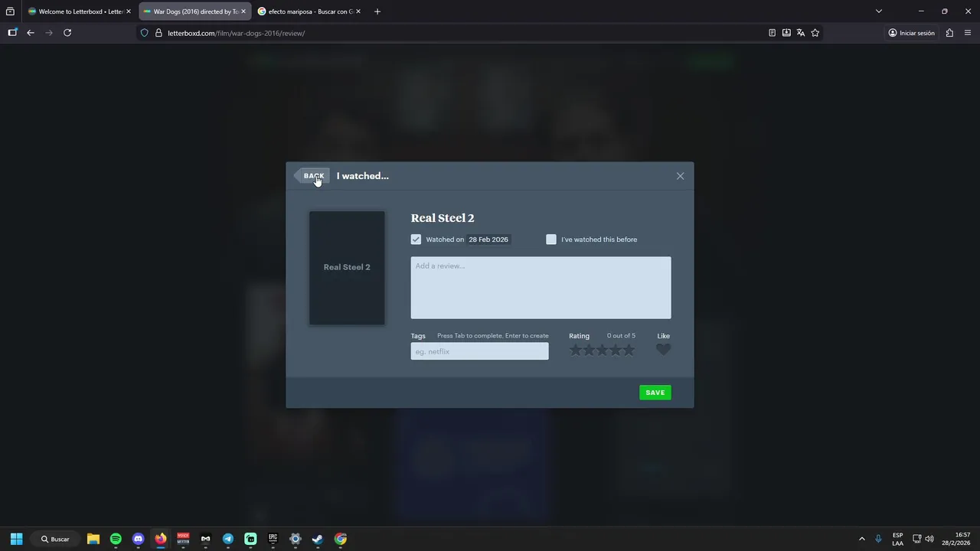
Task: Click the Tags input field
Action: (479, 351)
